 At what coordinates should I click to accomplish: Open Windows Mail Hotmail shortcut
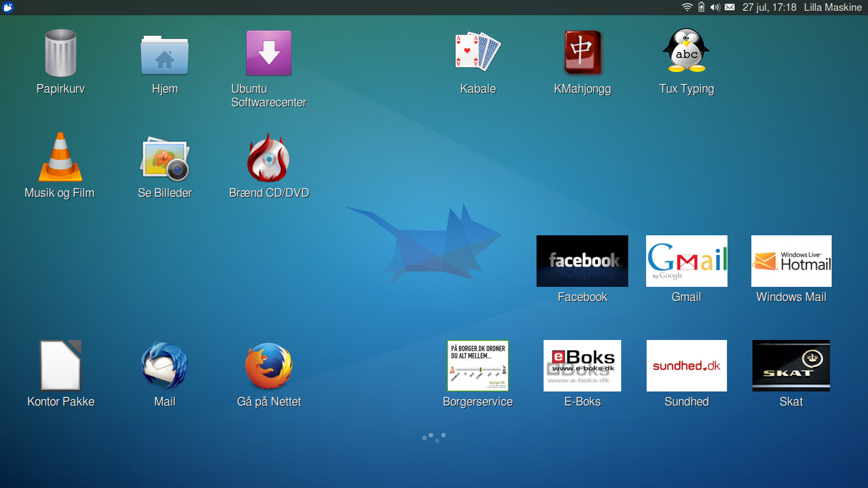click(x=791, y=261)
